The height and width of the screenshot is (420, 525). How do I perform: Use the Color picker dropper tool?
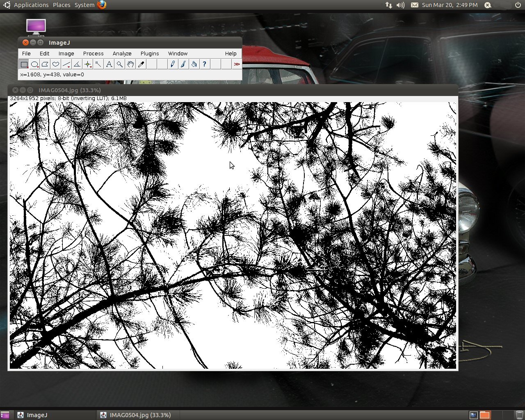click(x=141, y=64)
